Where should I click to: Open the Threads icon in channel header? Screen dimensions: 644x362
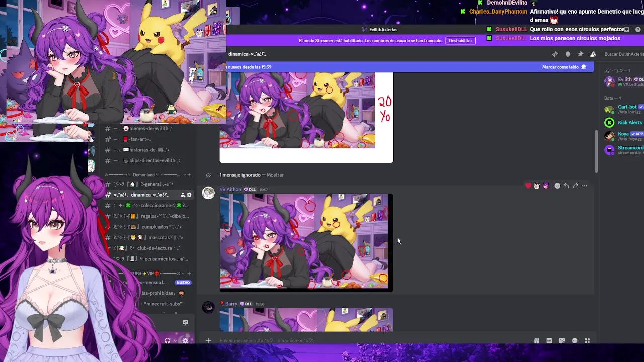[x=555, y=54]
